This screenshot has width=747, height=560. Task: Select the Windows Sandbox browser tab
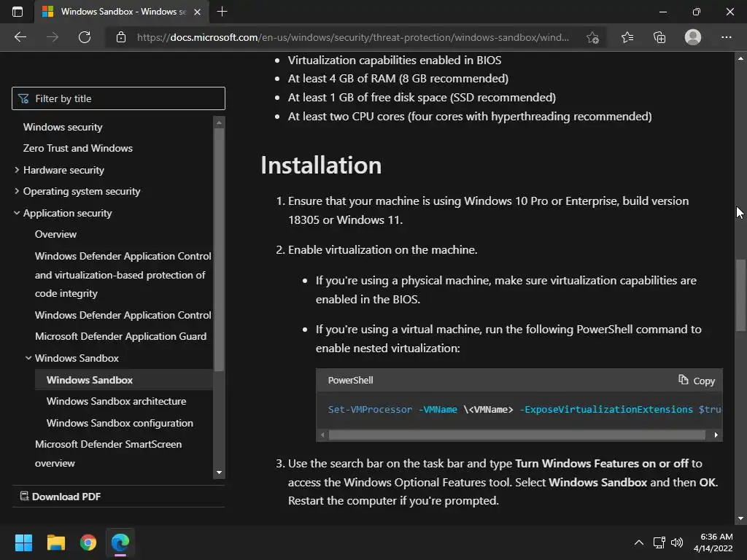122,12
